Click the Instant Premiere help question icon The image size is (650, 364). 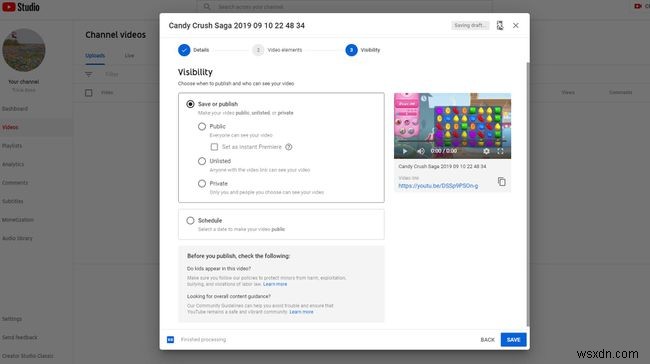[289, 147]
